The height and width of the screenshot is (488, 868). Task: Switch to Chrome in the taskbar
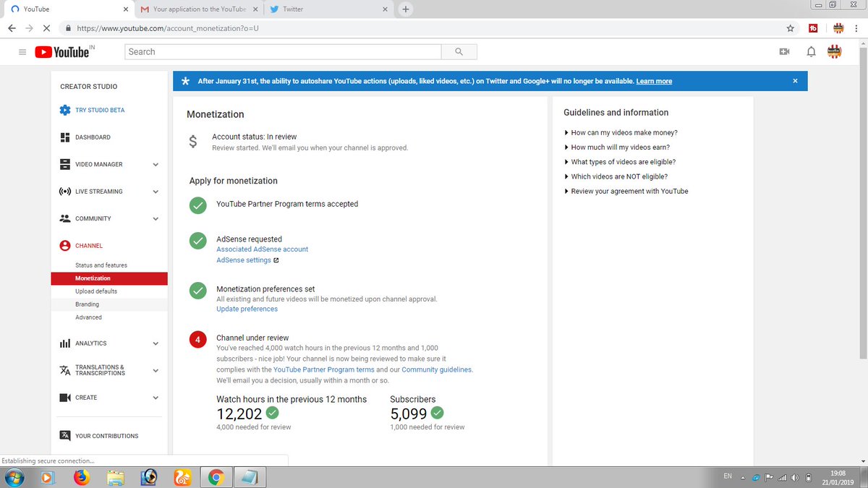[x=216, y=477]
